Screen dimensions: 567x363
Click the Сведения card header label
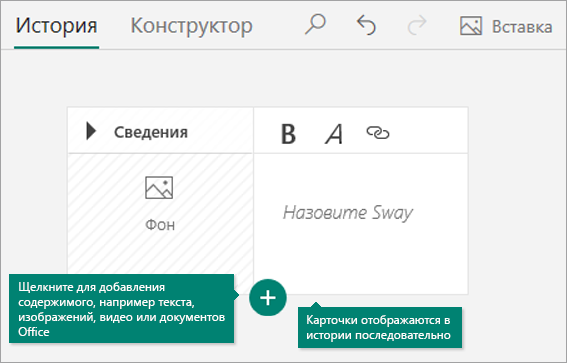151,132
